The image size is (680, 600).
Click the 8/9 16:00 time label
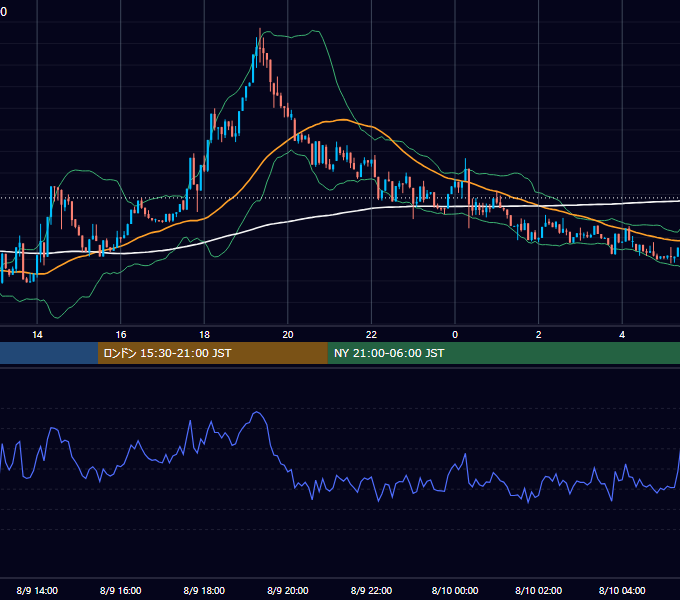[121, 590]
